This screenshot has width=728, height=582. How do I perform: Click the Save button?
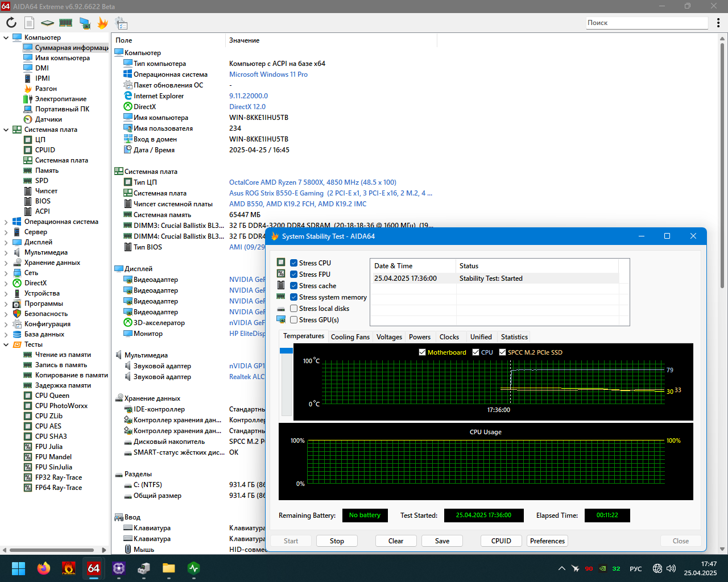pyautogui.click(x=442, y=541)
